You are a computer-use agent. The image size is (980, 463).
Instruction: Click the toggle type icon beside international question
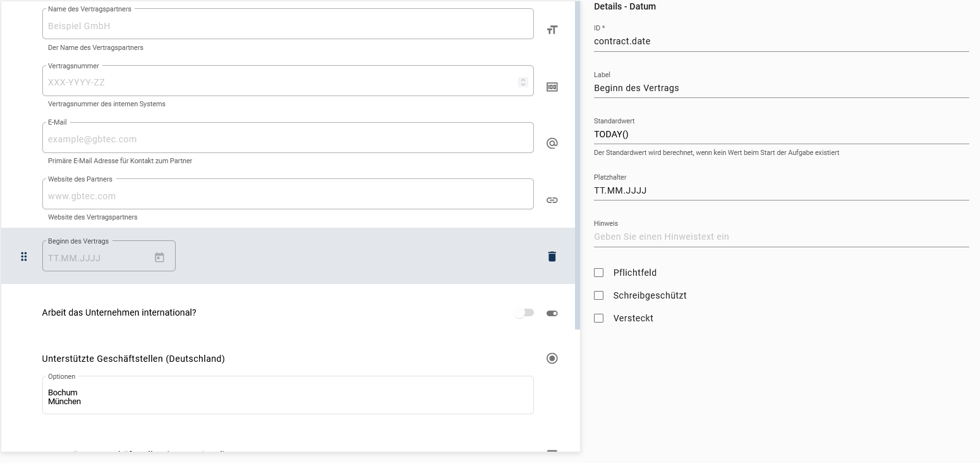(x=552, y=313)
